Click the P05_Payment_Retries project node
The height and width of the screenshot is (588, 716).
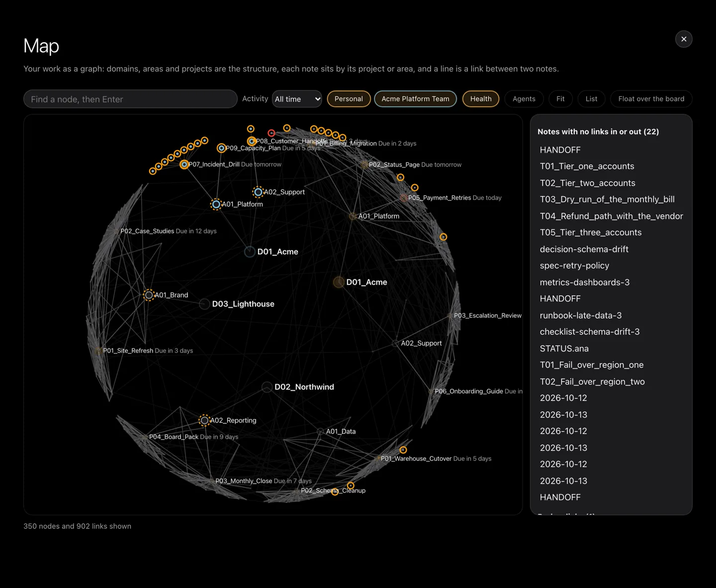click(x=404, y=198)
